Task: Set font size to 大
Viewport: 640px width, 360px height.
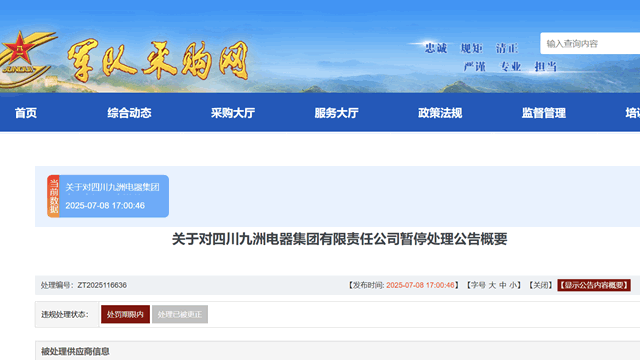Action: coord(492,285)
